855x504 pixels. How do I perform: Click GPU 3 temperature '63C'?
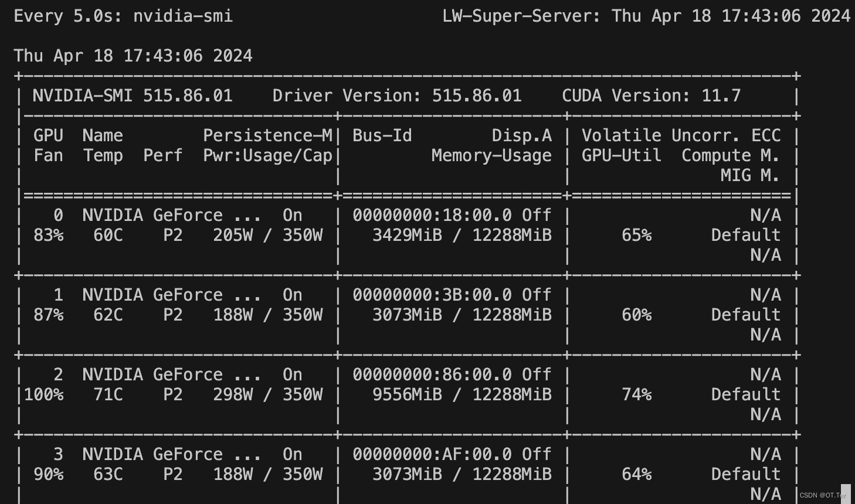pos(108,474)
